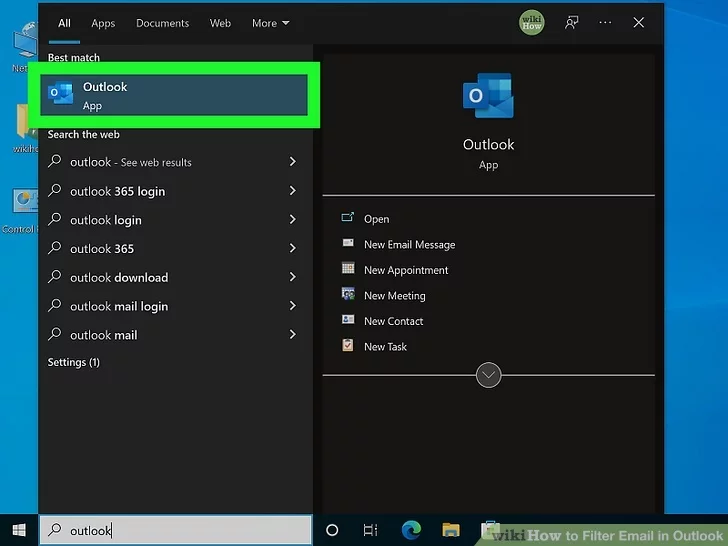728x546 pixels.
Task: Click the search icon beside 'outlook 365 login'
Action: [x=55, y=190]
